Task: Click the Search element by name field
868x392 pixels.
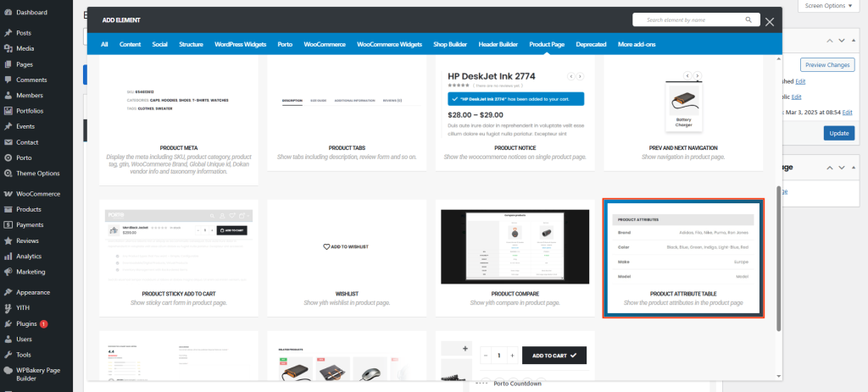Action: 687,19
